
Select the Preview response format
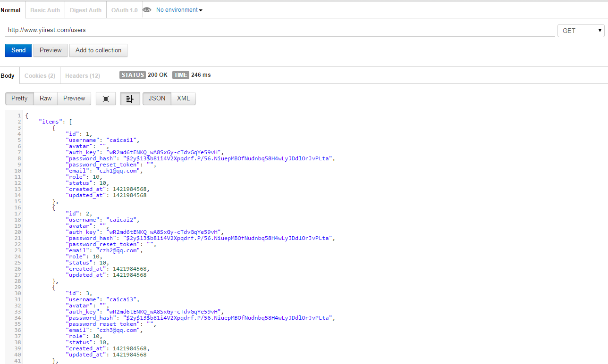click(x=74, y=99)
